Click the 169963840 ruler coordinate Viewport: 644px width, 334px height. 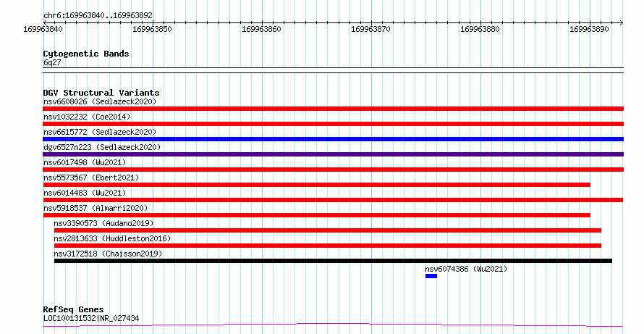coord(43,29)
